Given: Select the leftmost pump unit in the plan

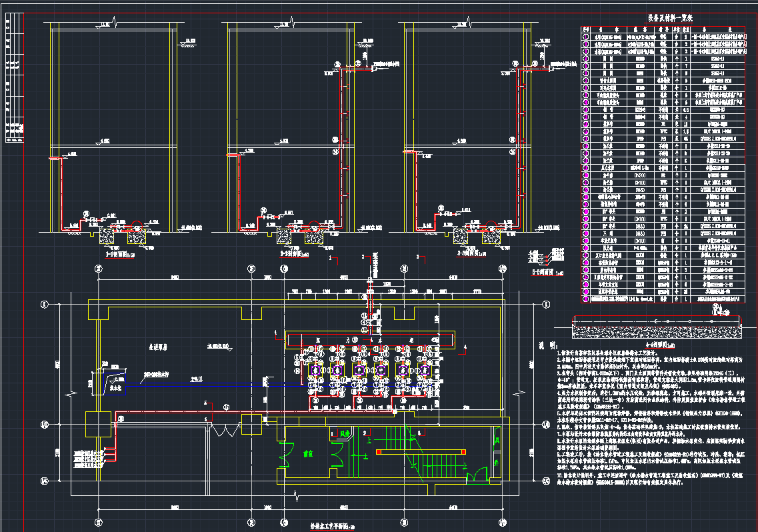Looking at the screenshot, I should (314, 369).
